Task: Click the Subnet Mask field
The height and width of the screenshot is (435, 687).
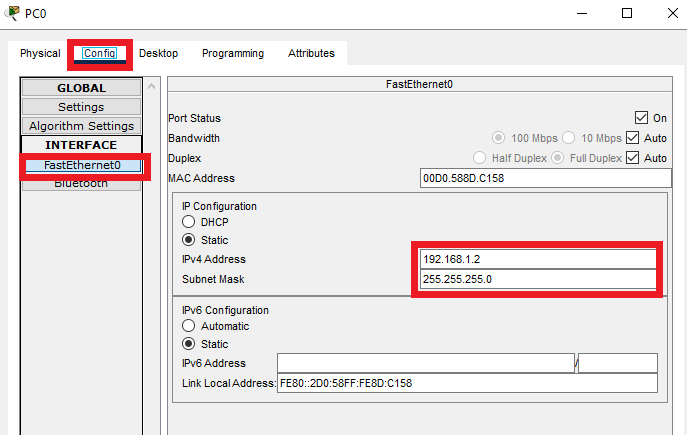Action: click(537, 279)
